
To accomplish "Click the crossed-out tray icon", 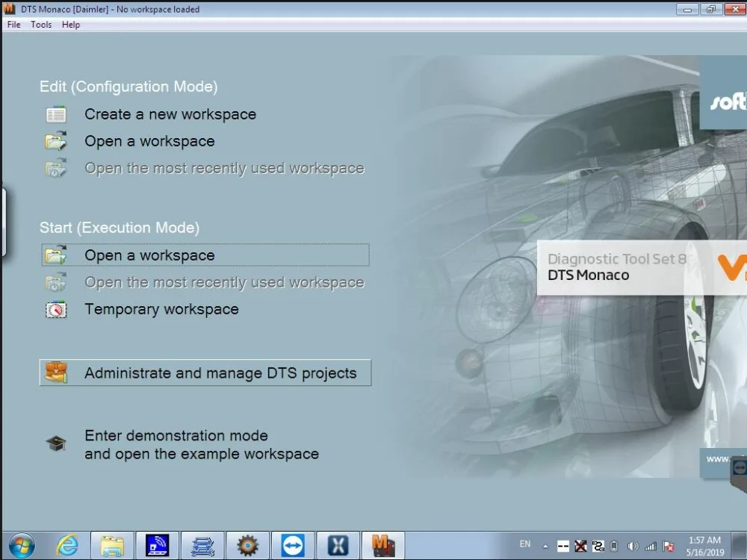I will [x=580, y=547].
